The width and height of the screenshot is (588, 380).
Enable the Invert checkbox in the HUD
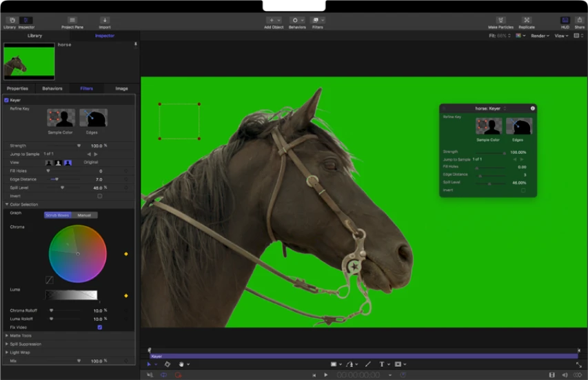[523, 190]
